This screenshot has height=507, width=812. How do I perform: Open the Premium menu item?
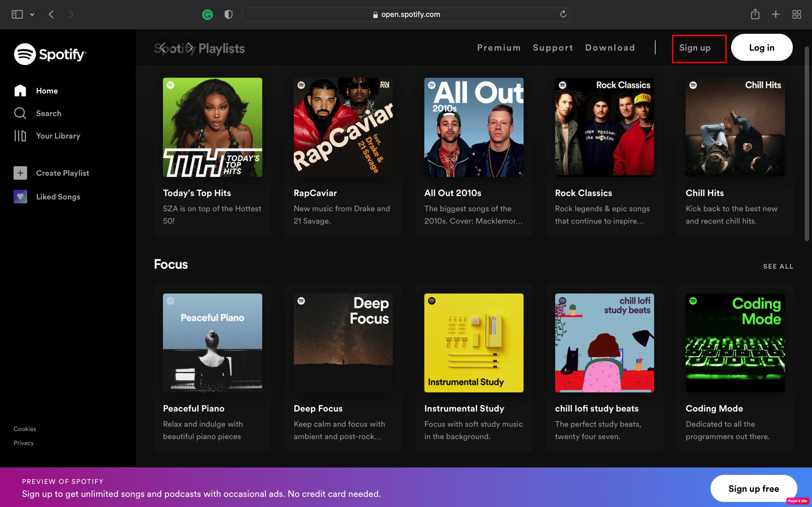pos(499,47)
